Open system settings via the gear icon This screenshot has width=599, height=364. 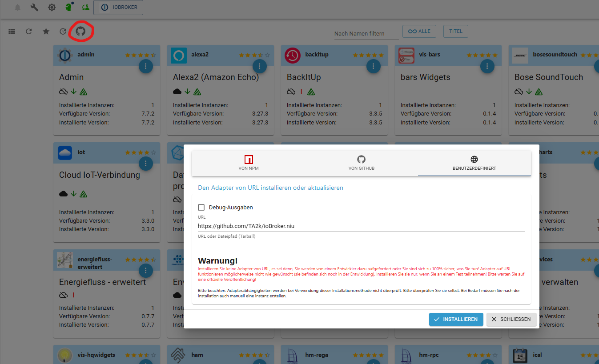click(52, 8)
